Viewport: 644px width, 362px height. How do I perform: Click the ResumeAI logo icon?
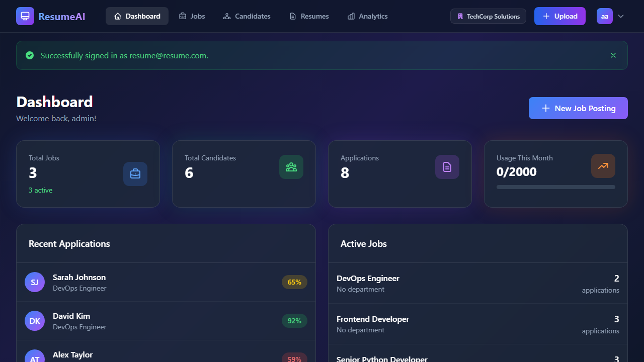(x=25, y=16)
